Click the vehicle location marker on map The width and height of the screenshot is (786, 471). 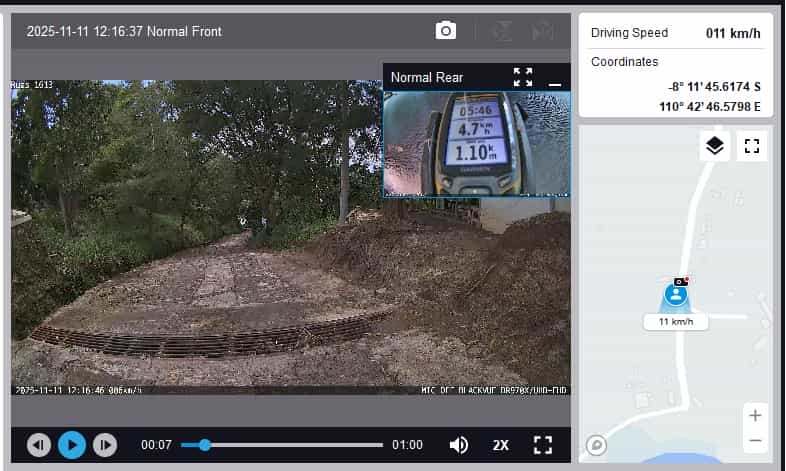[677, 295]
